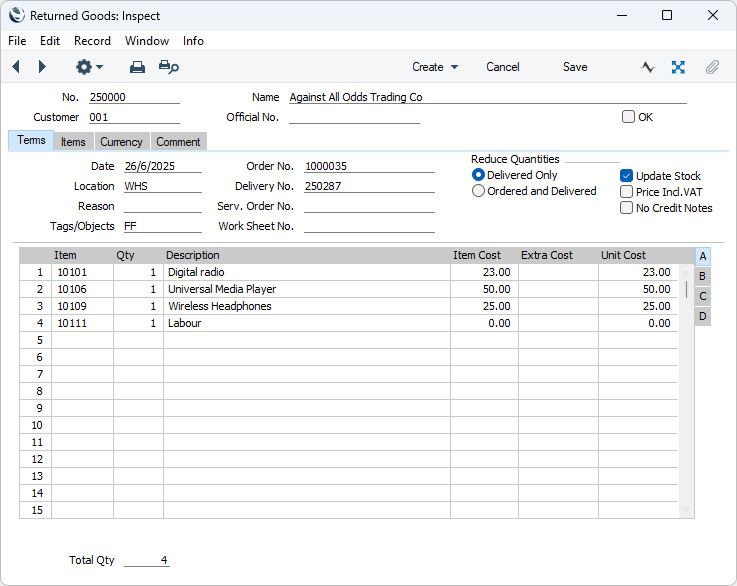Click the Total Qty field
Image resolution: width=737 pixels, height=586 pixels.
[x=147, y=560]
